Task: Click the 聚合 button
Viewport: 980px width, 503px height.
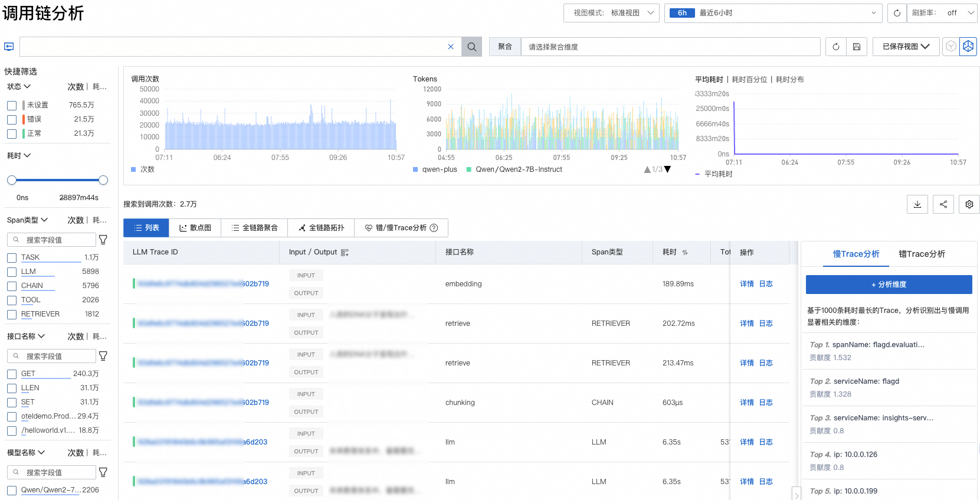Action: tap(505, 47)
